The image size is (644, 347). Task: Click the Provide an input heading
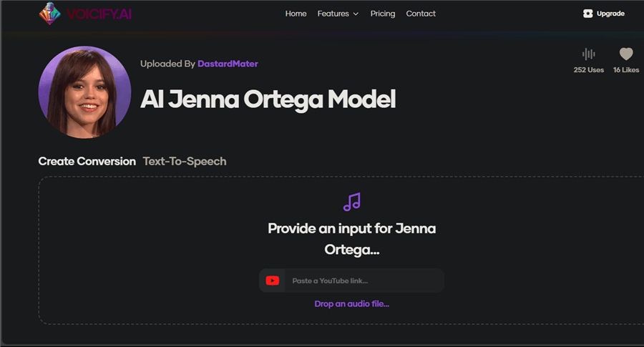click(x=351, y=238)
